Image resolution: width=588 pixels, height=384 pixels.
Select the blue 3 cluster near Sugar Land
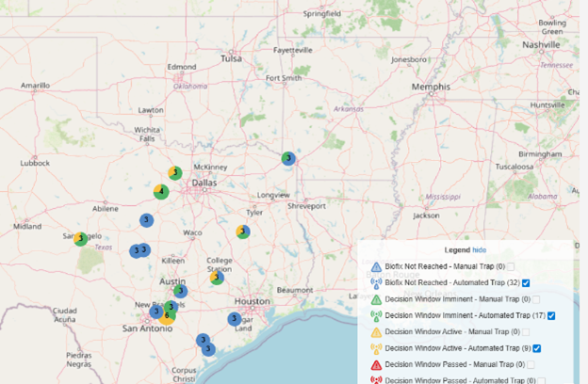pyautogui.click(x=235, y=319)
